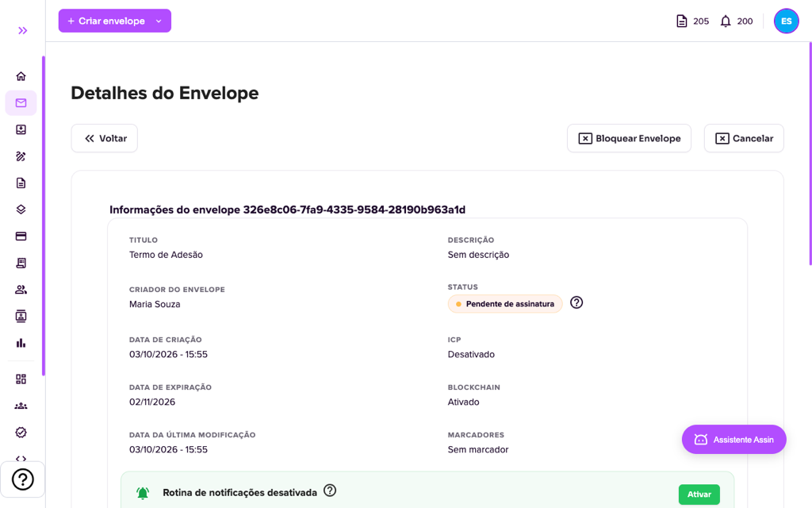This screenshot has height=508, width=812.
Task: Open the ES user avatar menu
Action: [786, 21]
